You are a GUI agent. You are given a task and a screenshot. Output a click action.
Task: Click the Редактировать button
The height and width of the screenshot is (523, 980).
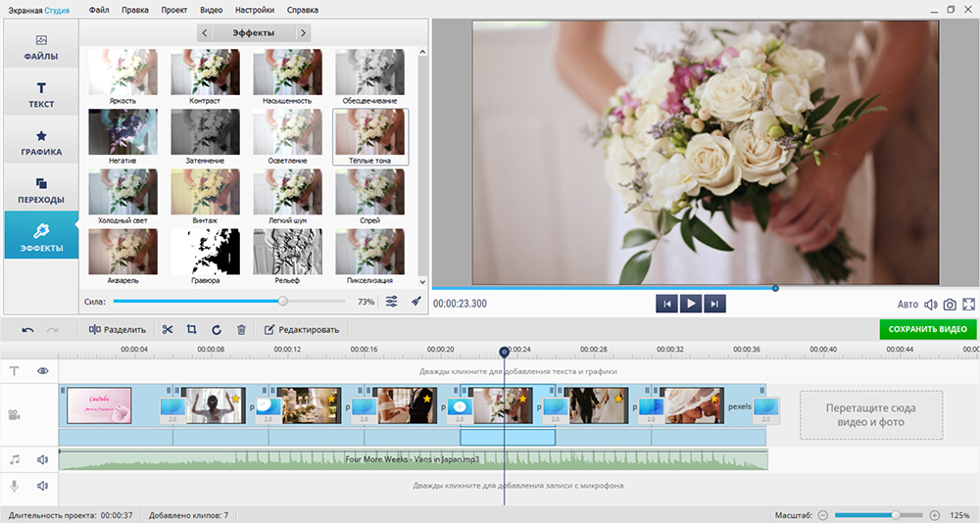point(302,330)
